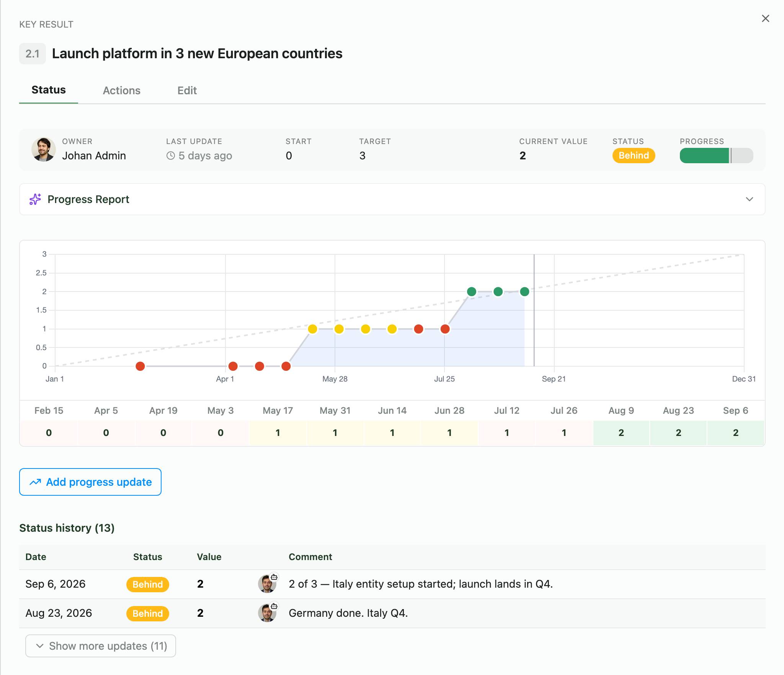This screenshot has width=784, height=675.
Task: Click Add progress update button
Action: [x=90, y=482]
